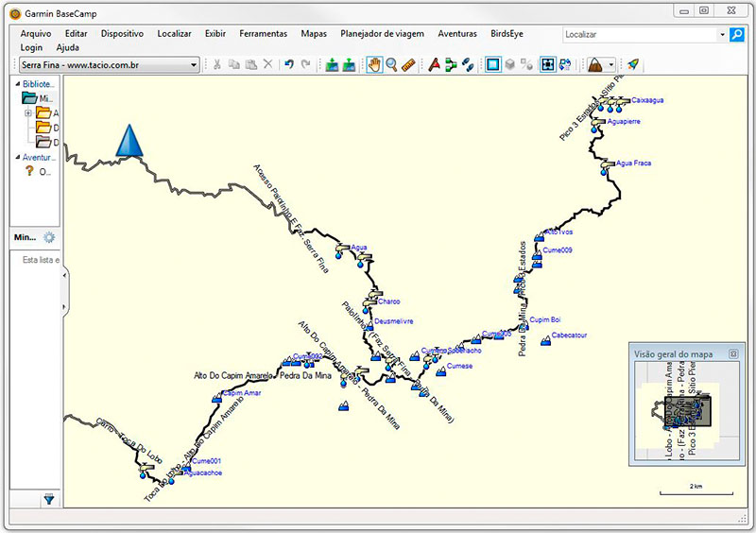Select the Measure ruler tool
Image resolution: width=756 pixels, height=533 pixels.
(x=408, y=64)
